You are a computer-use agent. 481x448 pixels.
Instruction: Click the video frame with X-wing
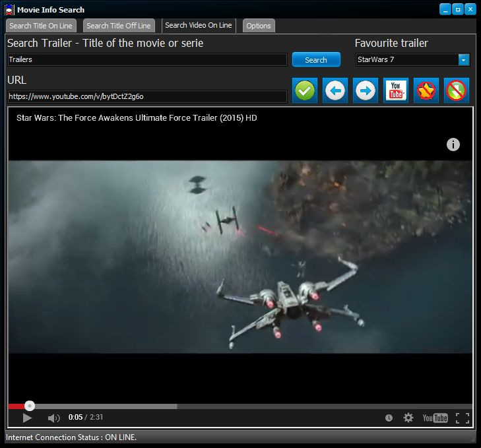pyautogui.click(x=240, y=257)
